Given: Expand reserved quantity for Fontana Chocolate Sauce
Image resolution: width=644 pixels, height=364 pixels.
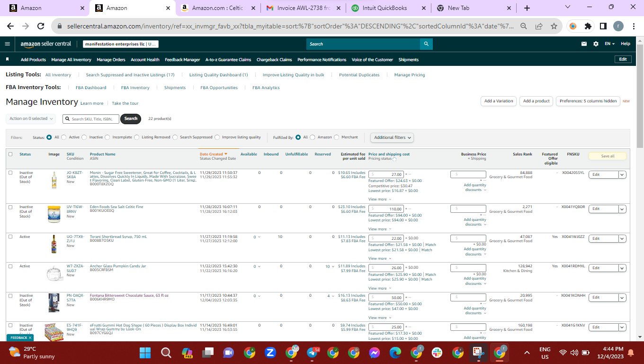Looking at the screenshot, I should 331,296.
